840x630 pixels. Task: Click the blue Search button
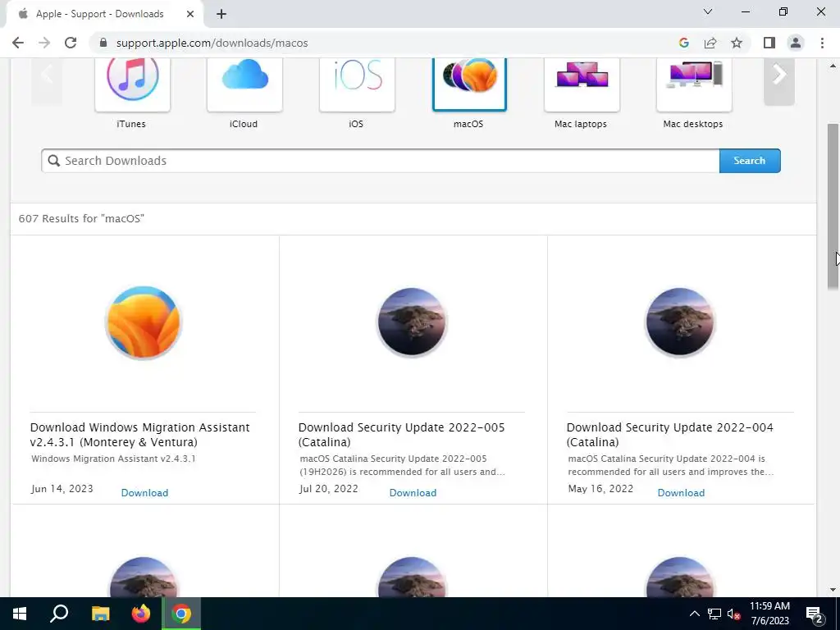tap(750, 161)
